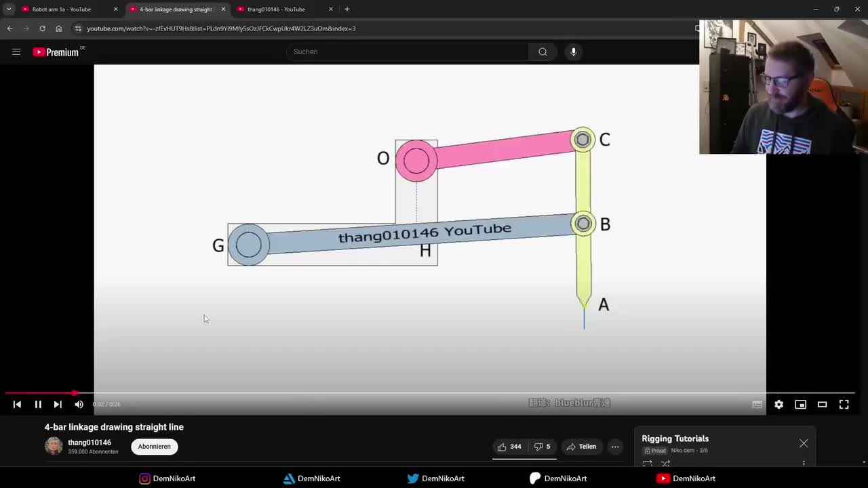Click the Niko dem playlist owner text
Viewport: 868px width, 488px height.
(x=683, y=451)
